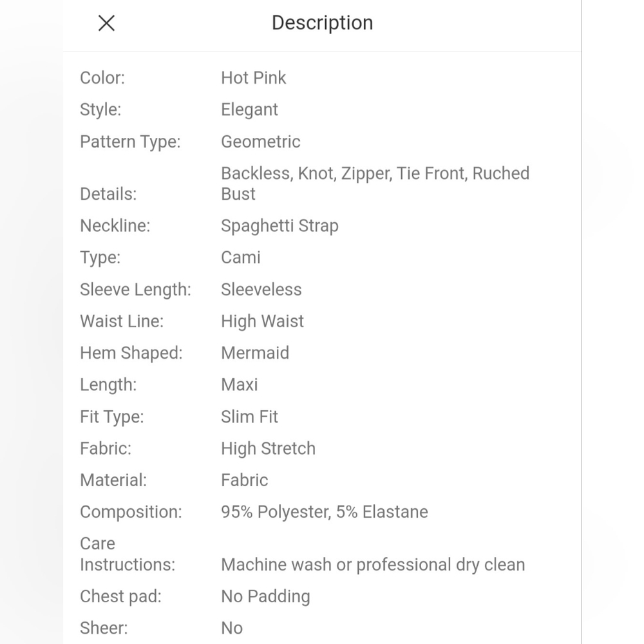Select the Mermaid hem shape value
The width and height of the screenshot is (644, 644).
(x=255, y=353)
